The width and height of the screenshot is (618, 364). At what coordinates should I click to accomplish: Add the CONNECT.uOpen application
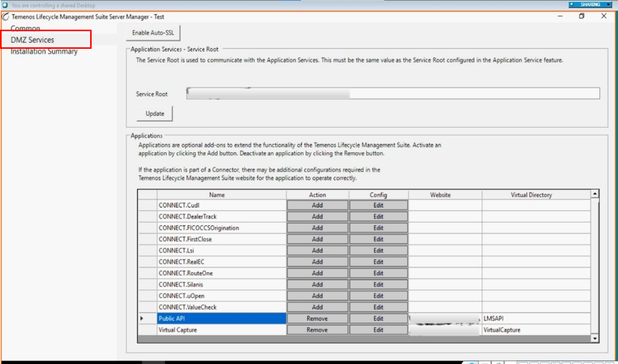(317, 296)
